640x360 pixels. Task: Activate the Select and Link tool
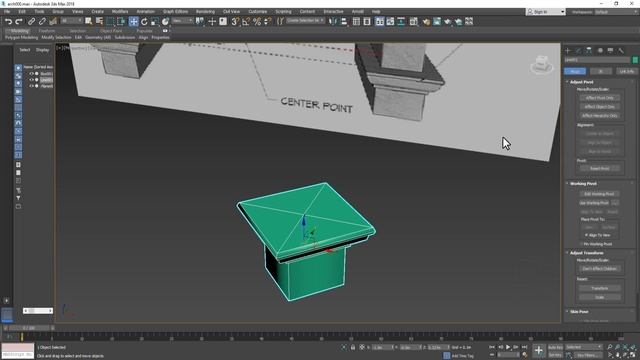[x=31, y=22]
